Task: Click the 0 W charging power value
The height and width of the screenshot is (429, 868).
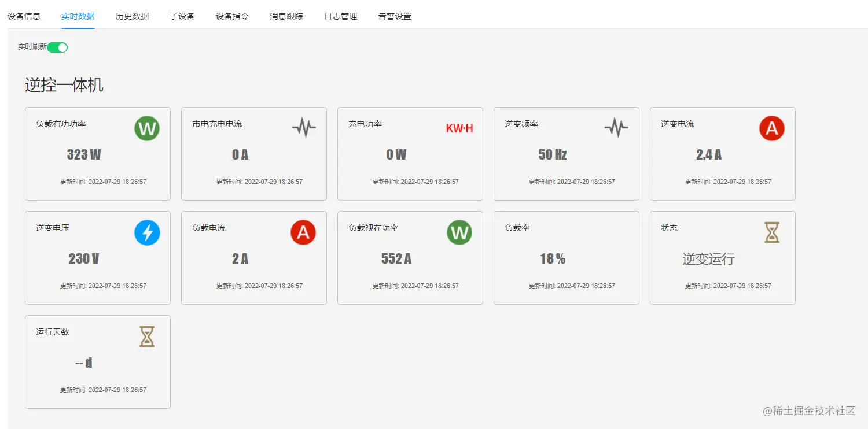Action: [396, 154]
